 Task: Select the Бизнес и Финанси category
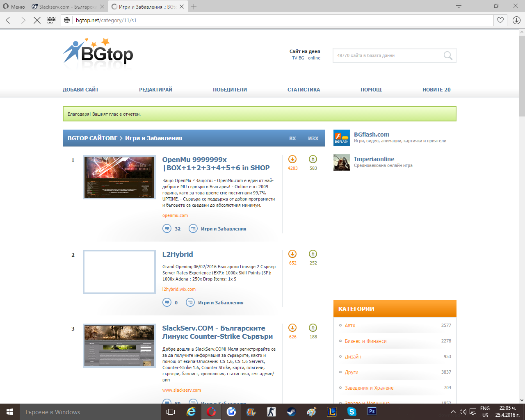point(366,341)
